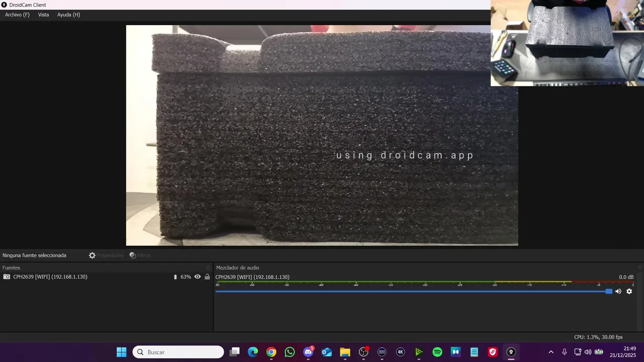The height and width of the screenshot is (362, 644).
Task: Open File Explorer from taskbar
Action: [x=345, y=352]
